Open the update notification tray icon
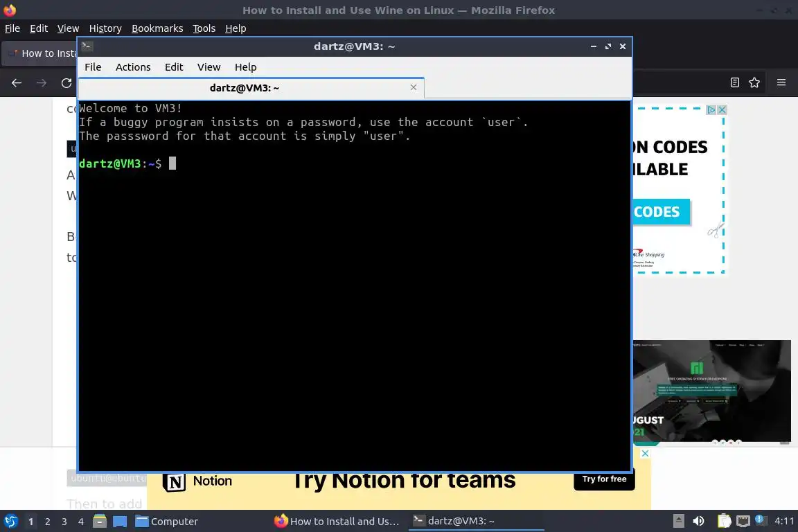Image resolution: width=798 pixels, height=532 pixels. point(760,520)
